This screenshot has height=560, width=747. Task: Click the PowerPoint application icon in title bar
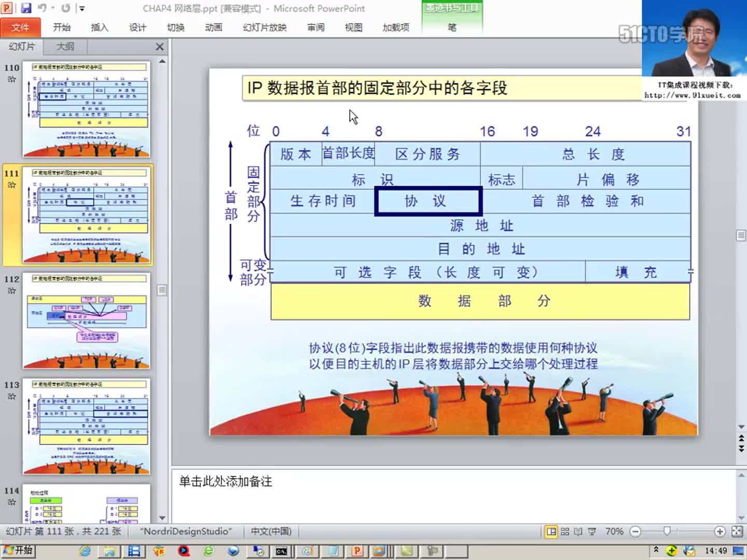[7, 8]
